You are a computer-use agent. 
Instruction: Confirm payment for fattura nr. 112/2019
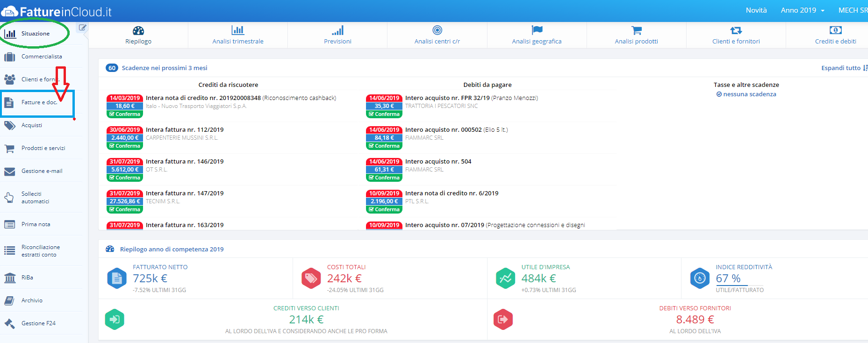(125, 146)
